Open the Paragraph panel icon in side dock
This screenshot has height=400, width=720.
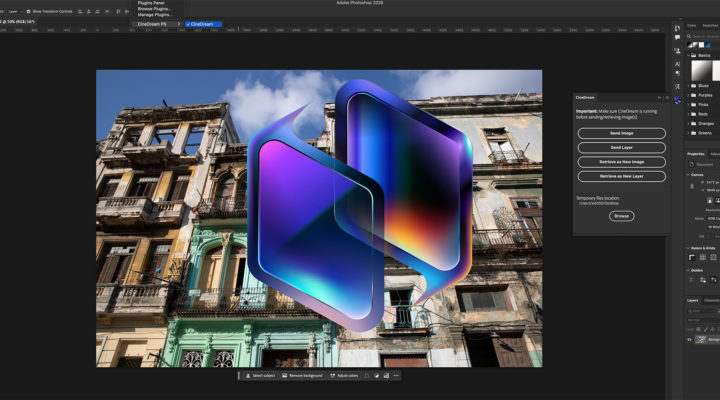(677, 73)
